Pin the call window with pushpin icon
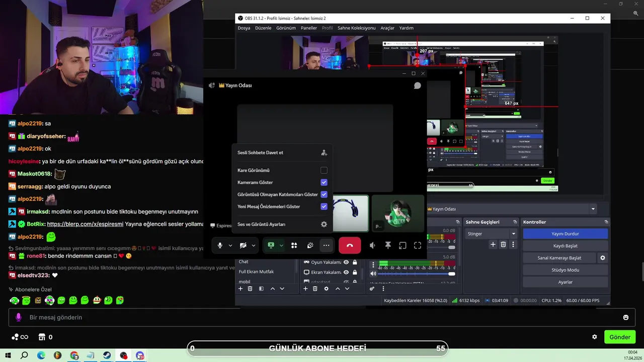 pyautogui.click(x=388, y=245)
